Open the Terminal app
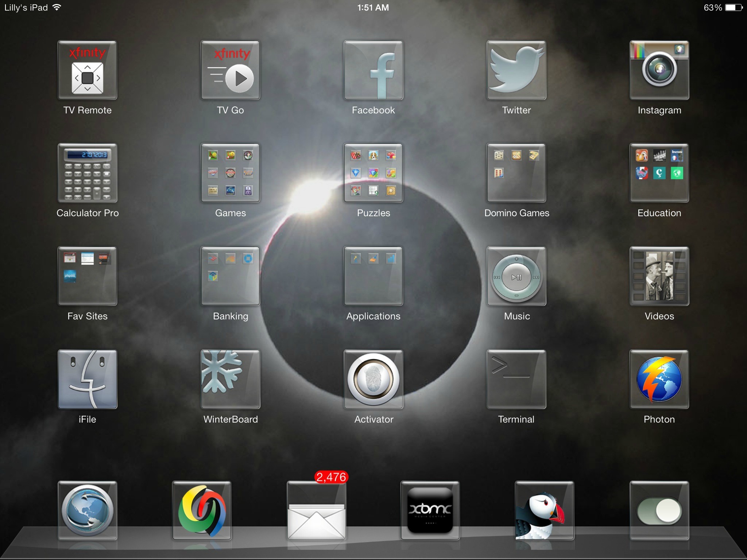The height and width of the screenshot is (560, 747). (x=516, y=379)
